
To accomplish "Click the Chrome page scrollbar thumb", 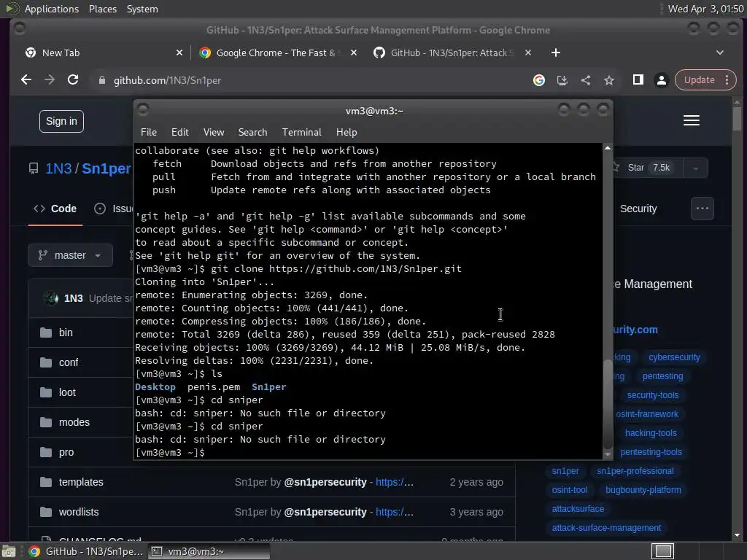I will (x=737, y=118).
